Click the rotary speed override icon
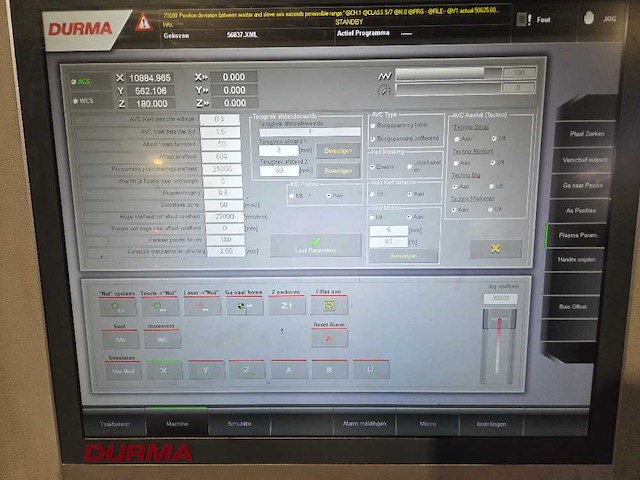The image size is (640, 480). click(383, 90)
